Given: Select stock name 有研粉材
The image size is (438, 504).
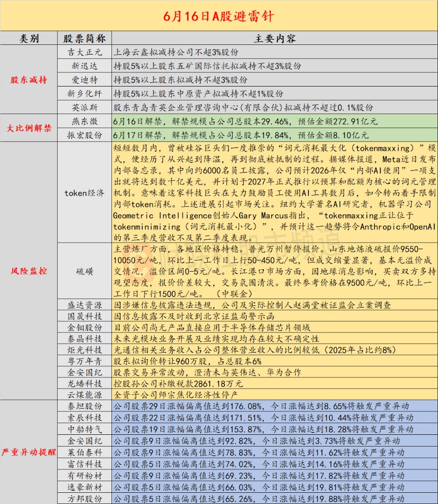Looking at the screenshot, I should pos(85,475).
